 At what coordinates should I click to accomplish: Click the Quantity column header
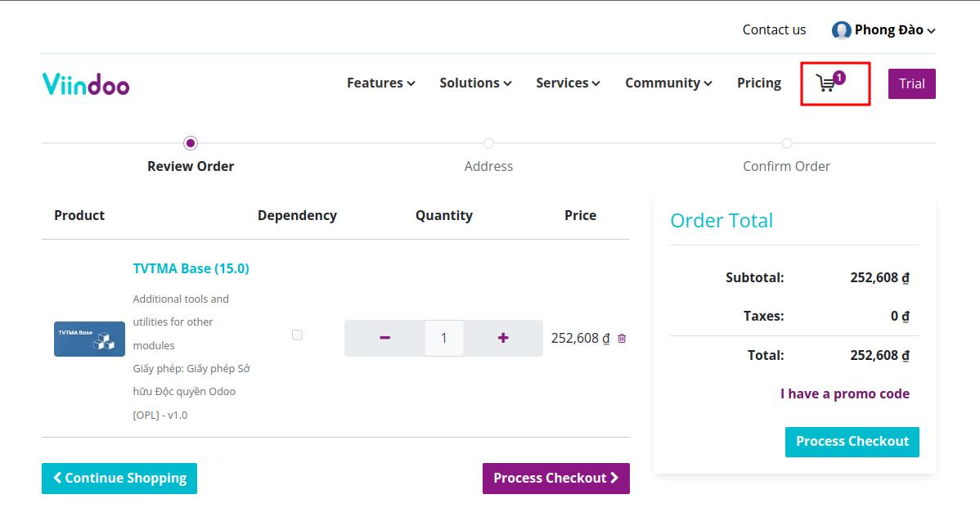pyautogui.click(x=443, y=215)
